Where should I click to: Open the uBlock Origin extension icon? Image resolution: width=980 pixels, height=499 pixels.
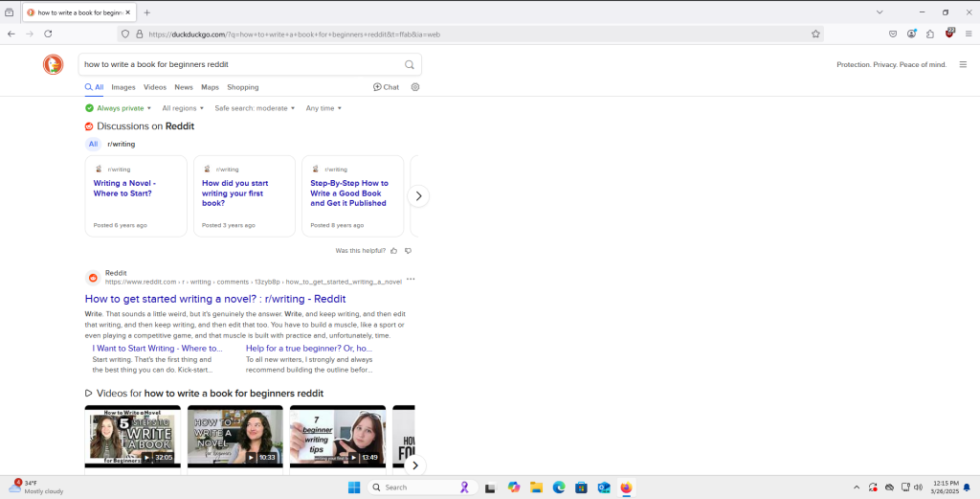pos(950,34)
